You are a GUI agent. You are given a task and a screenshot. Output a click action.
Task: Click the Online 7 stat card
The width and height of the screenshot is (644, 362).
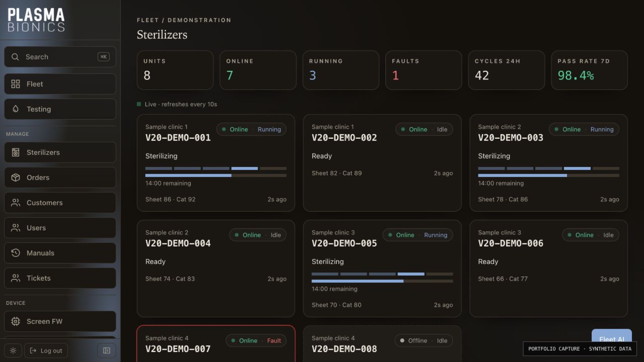pyautogui.click(x=258, y=70)
